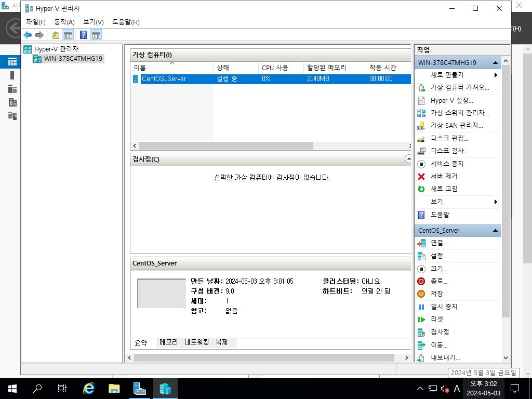This screenshot has width=532, height=399.
Task: Sort by the CPU 사용 column header
Action: point(281,68)
